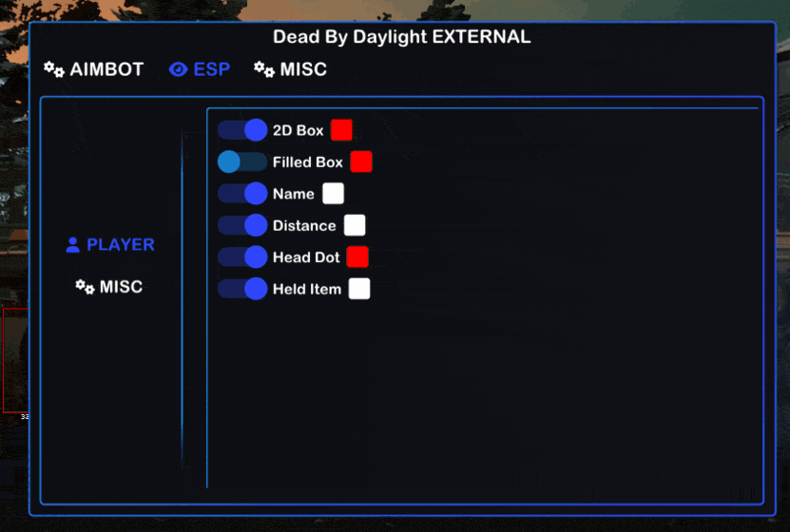Switch to the AIMBOT tab label
Viewport: 790px width, 532px height.
(x=106, y=69)
